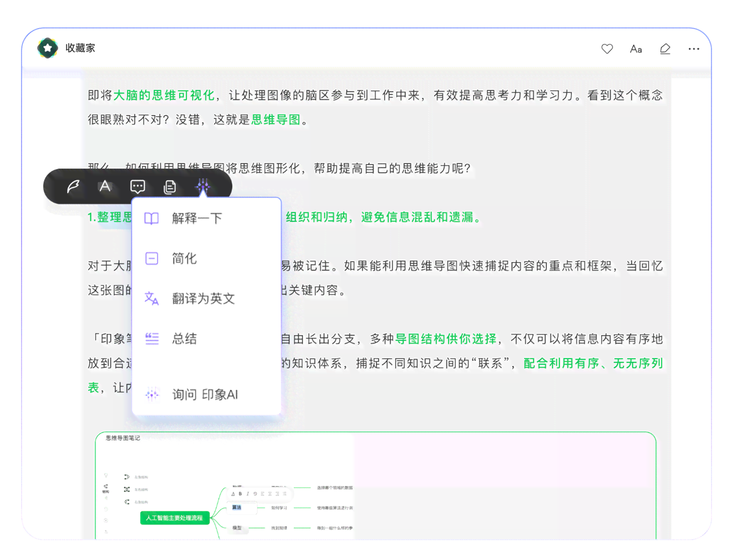Screen dimensions: 733x560
Task: Click the 收藏家 title text
Action: pyautogui.click(x=80, y=48)
